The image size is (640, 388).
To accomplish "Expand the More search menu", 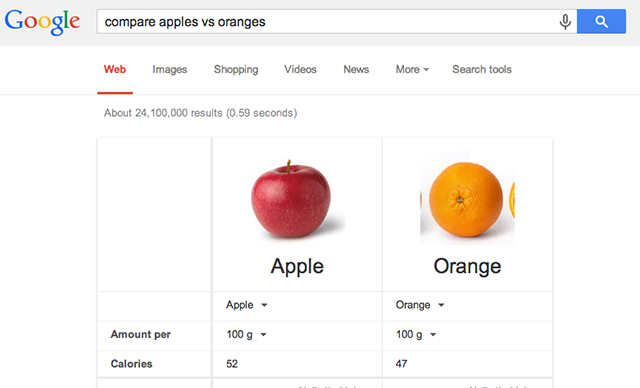I will point(412,69).
